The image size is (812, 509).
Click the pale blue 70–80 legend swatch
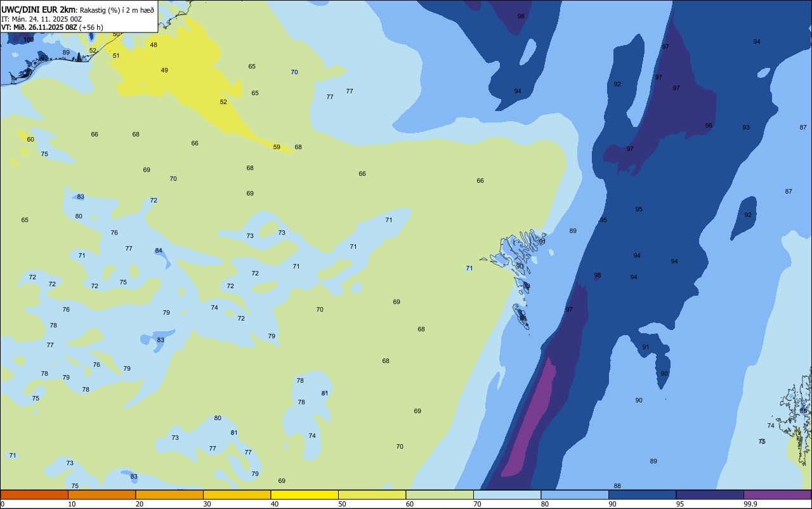tap(507, 494)
